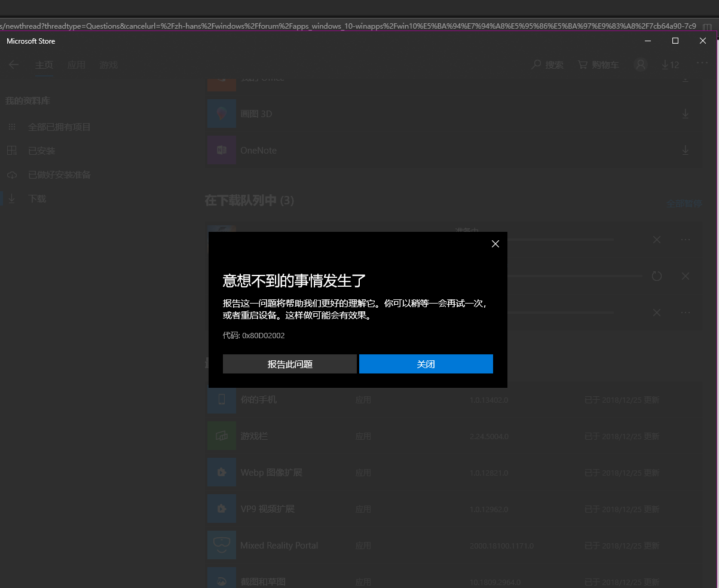Click the 截图和草图 app icon

coord(222,578)
